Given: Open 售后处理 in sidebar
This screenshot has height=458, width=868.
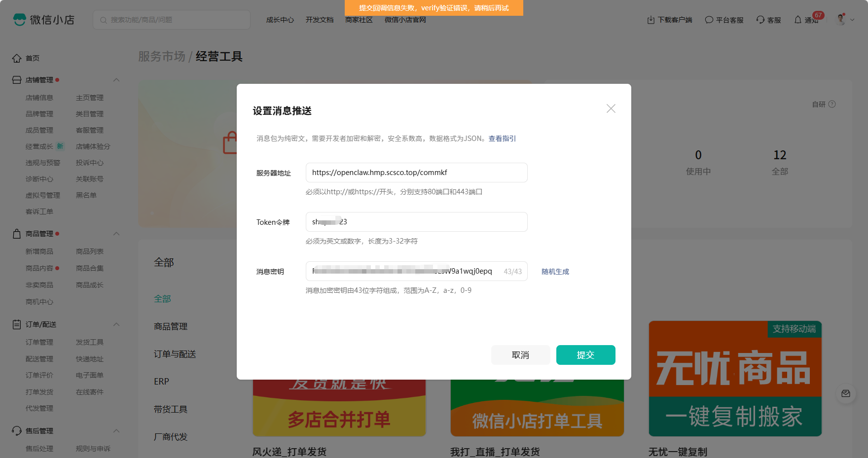Looking at the screenshot, I should [x=39, y=449].
